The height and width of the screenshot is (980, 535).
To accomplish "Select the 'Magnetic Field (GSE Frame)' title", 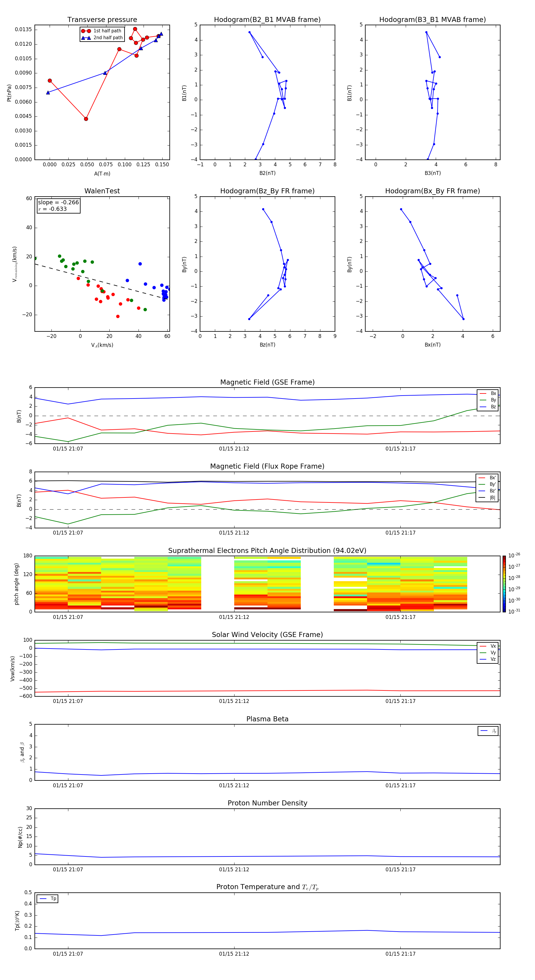I will [x=267, y=382].
